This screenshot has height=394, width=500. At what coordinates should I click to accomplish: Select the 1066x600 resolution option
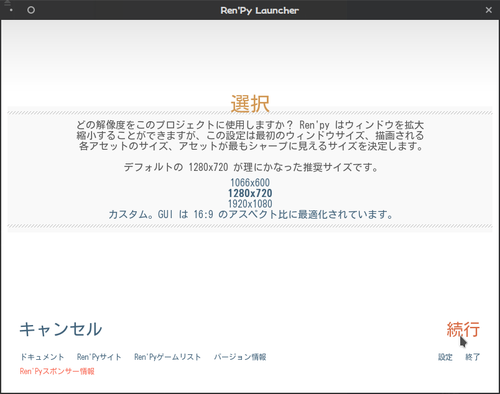pos(250,182)
